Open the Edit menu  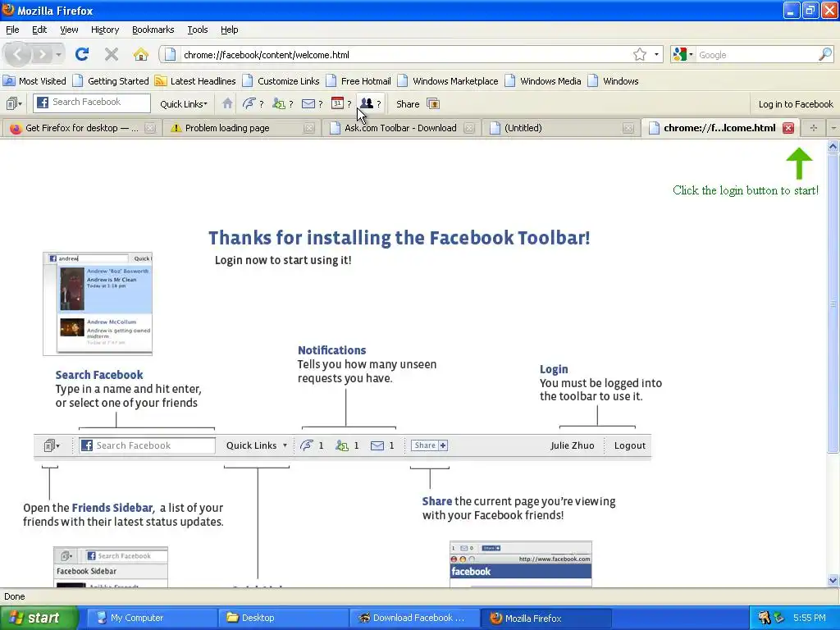39,30
